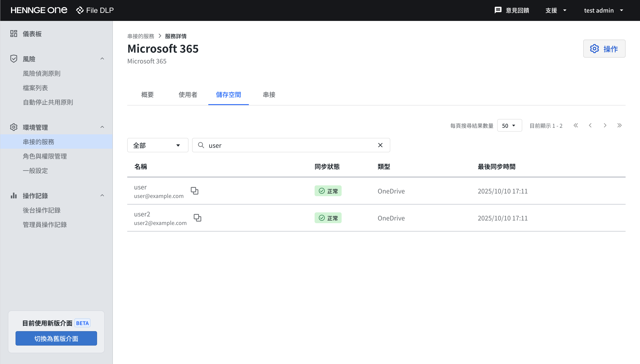Viewport: 640px width, 364px height.
Task: Click the HENNGE One logo
Action: (39, 10)
